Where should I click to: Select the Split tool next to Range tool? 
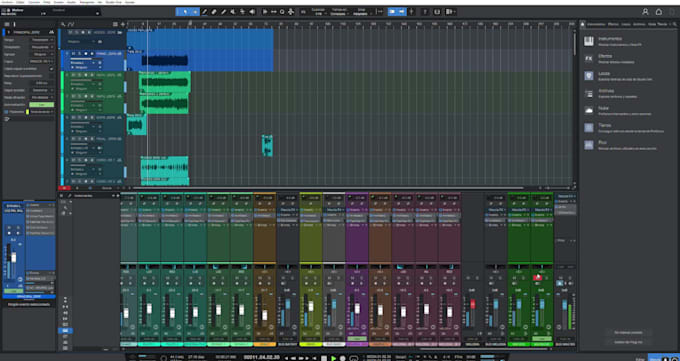(204, 12)
